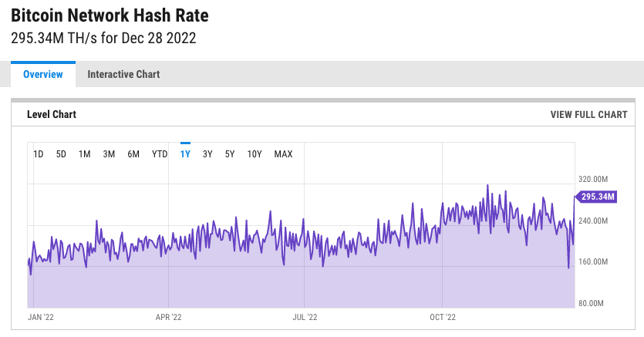Select the 5D time range
The height and width of the screenshot is (337, 644).
(x=61, y=154)
